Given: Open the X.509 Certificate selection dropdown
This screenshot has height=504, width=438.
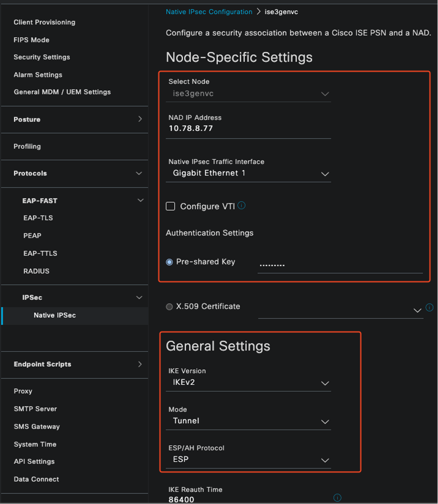Looking at the screenshot, I should (341, 310).
